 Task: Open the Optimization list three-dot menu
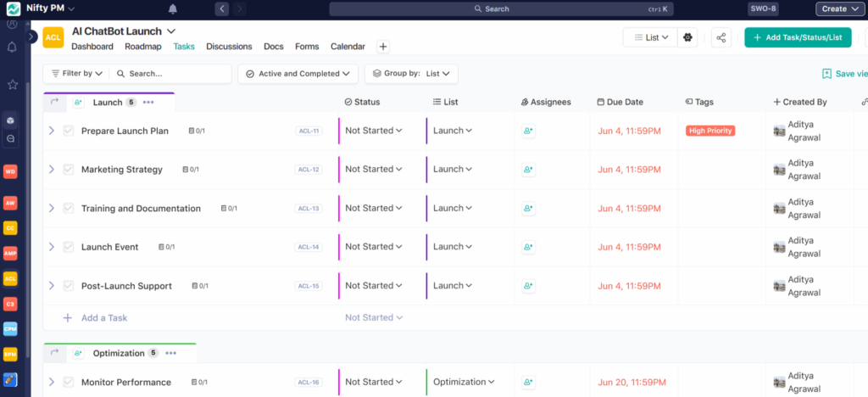click(x=170, y=353)
